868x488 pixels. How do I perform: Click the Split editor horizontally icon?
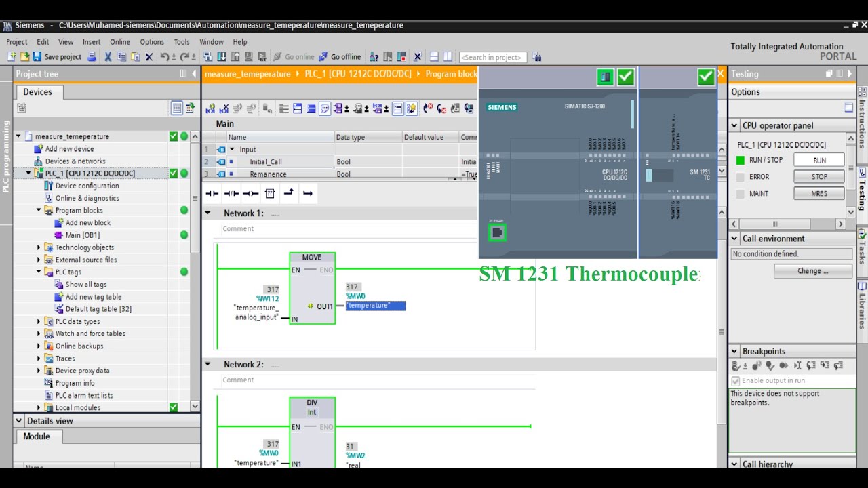(434, 57)
